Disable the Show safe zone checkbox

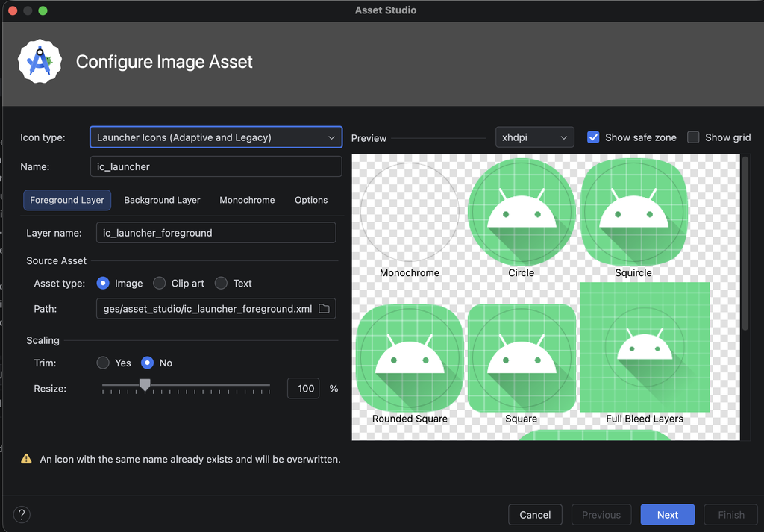click(x=593, y=137)
